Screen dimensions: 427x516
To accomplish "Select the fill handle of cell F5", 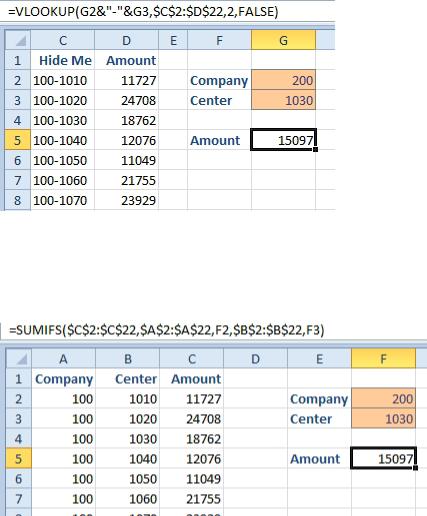I will pos(415,468).
